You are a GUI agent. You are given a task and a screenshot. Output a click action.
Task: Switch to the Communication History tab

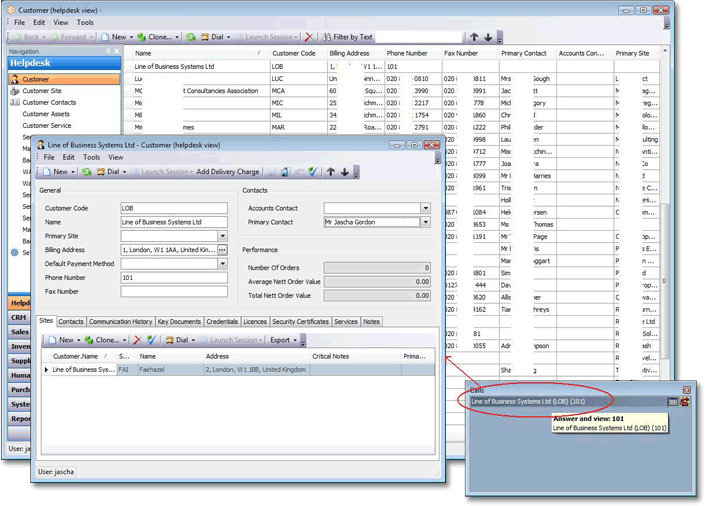pyautogui.click(x=120, y=322)
